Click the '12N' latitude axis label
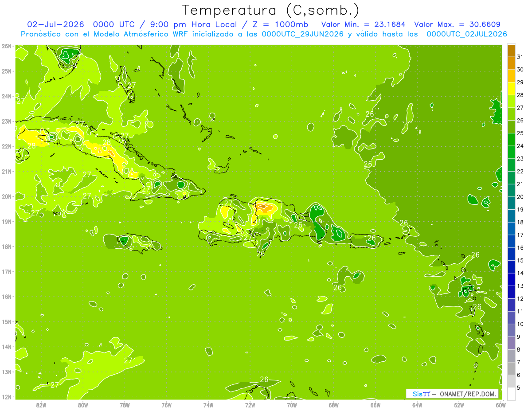This screenshot has width=532, height=411. (6, 397)
